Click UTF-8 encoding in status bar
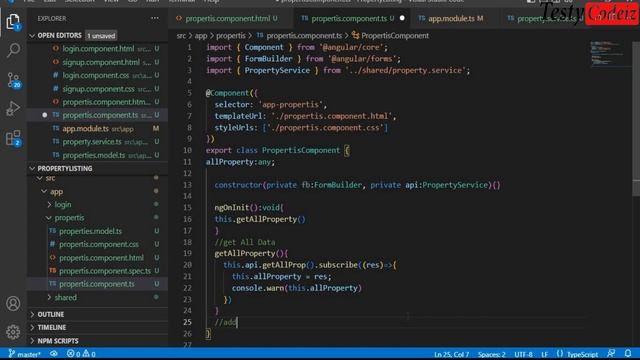Screen dimensions: 640x360 523,354
